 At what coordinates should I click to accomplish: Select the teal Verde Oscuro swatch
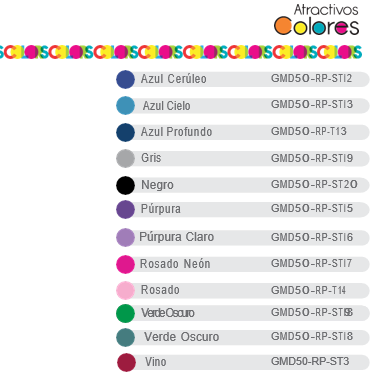pos(125,337)
